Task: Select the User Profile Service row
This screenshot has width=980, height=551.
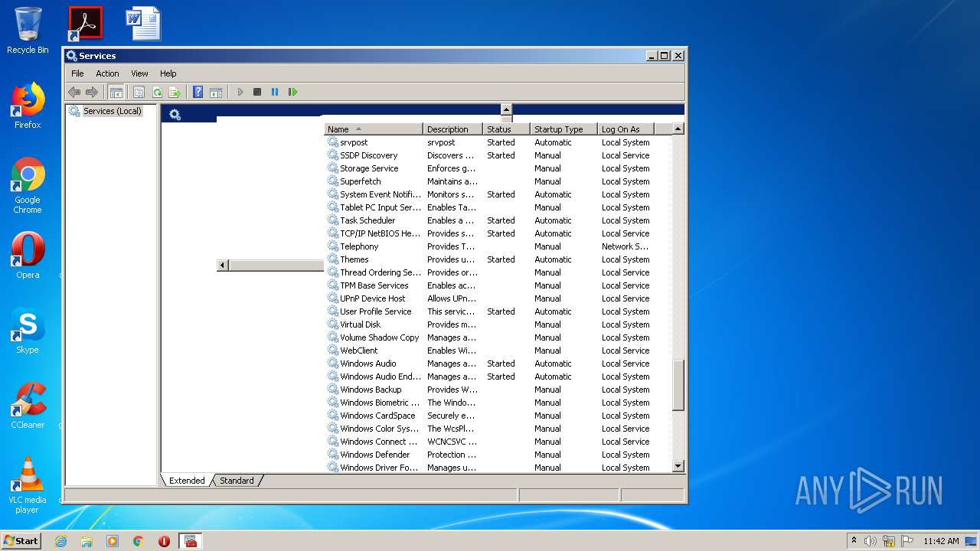Action: coord(498,311)
